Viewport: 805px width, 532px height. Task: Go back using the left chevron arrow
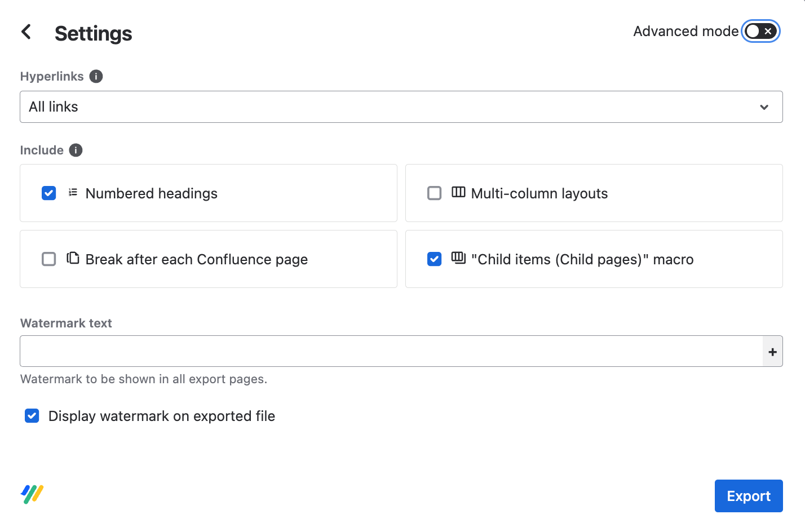coord(26,32)
